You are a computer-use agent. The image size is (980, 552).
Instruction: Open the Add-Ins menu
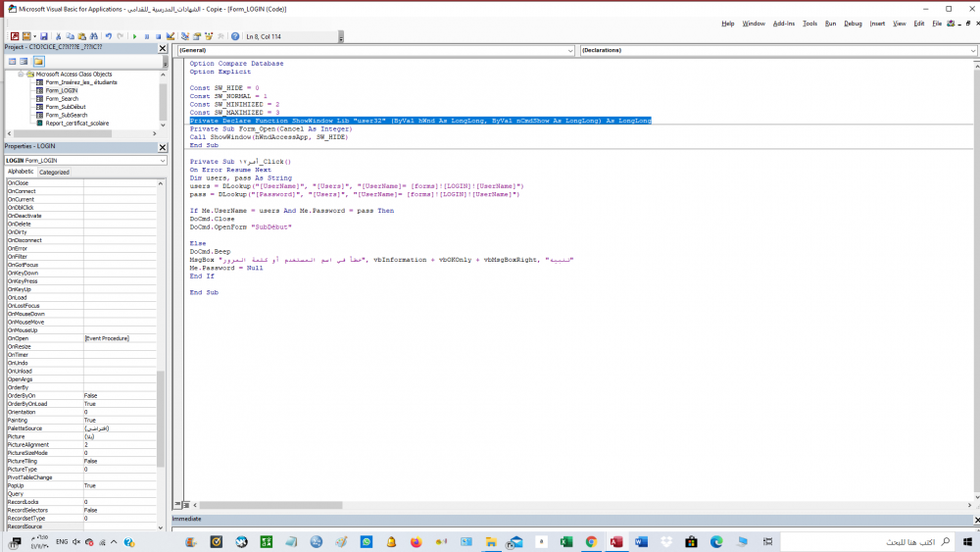784,24
